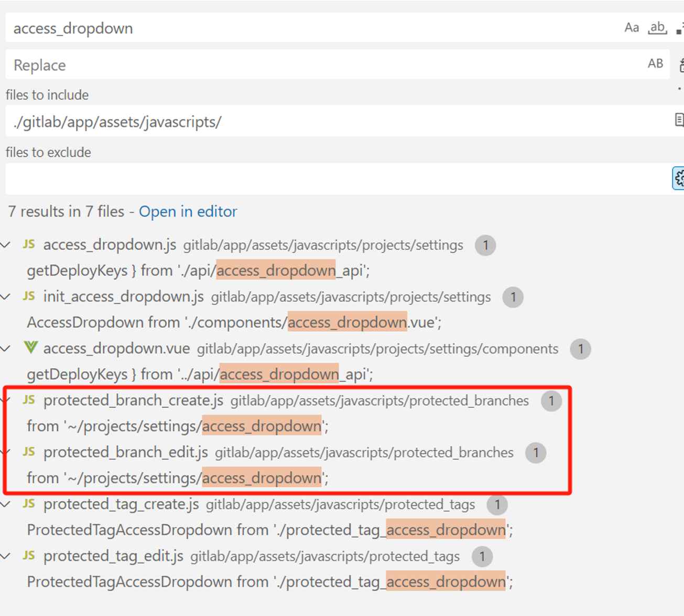Collapse init_access_dropdown.js result group
The width and height of the screenshot is (684, 616).
(x=6, y=297)
